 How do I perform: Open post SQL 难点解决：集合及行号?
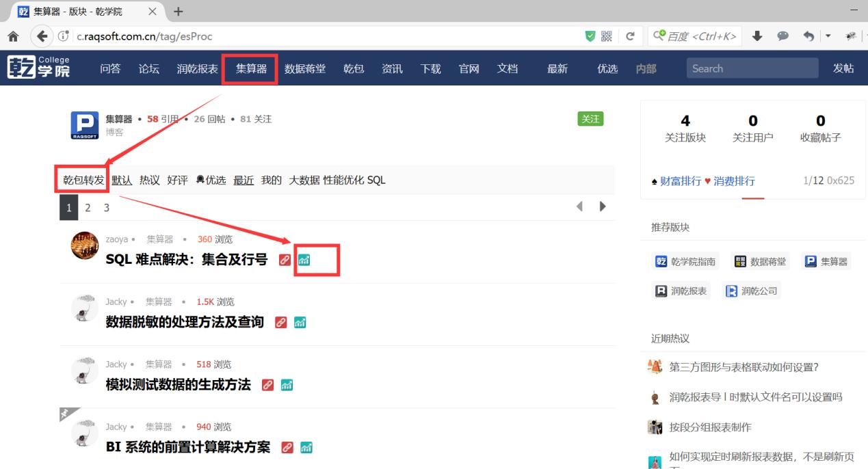pyautogui.click(x=187, y=260)
